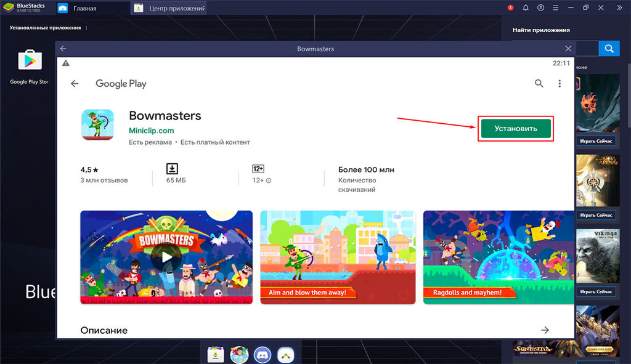Viewport: 631px width, 364px height.
Task: Click the Найти приложения search field
Action: point(587,49)
